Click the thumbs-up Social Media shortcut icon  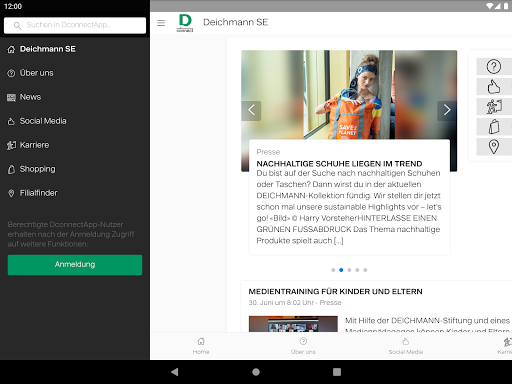[494, 87]
